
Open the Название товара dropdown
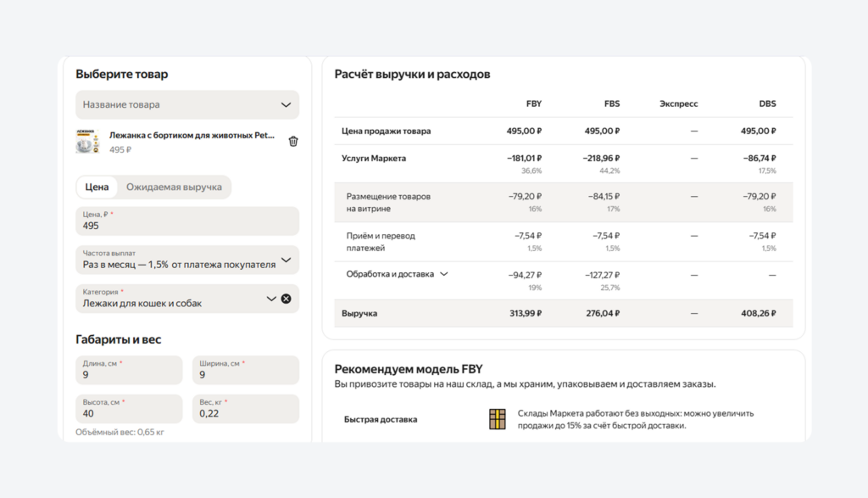[x=187, y=104]
